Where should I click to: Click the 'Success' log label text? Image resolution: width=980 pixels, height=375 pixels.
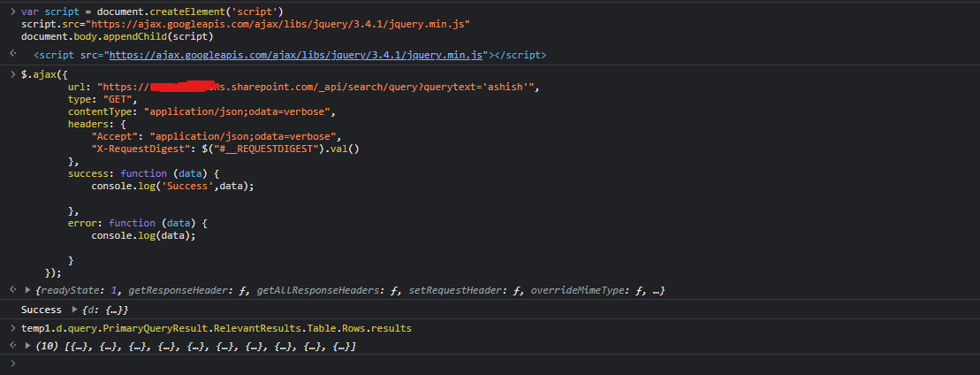coord(42,310)
